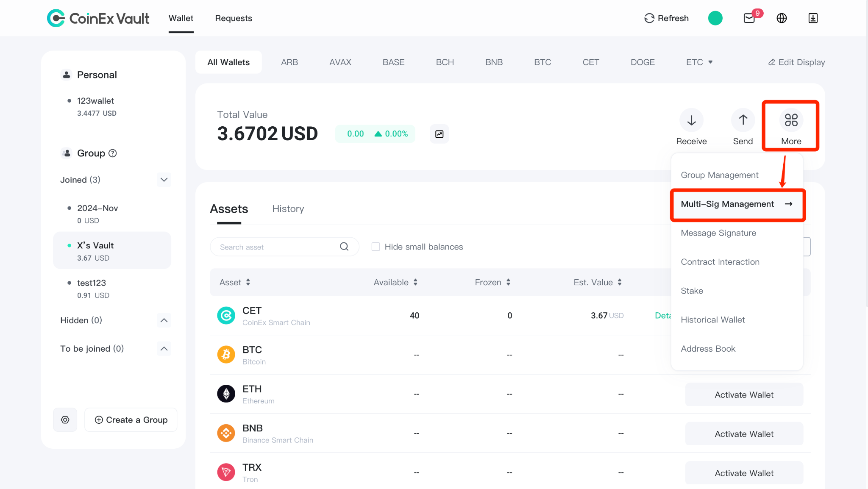Choose Message Signature menu entry

pos(718,233)
